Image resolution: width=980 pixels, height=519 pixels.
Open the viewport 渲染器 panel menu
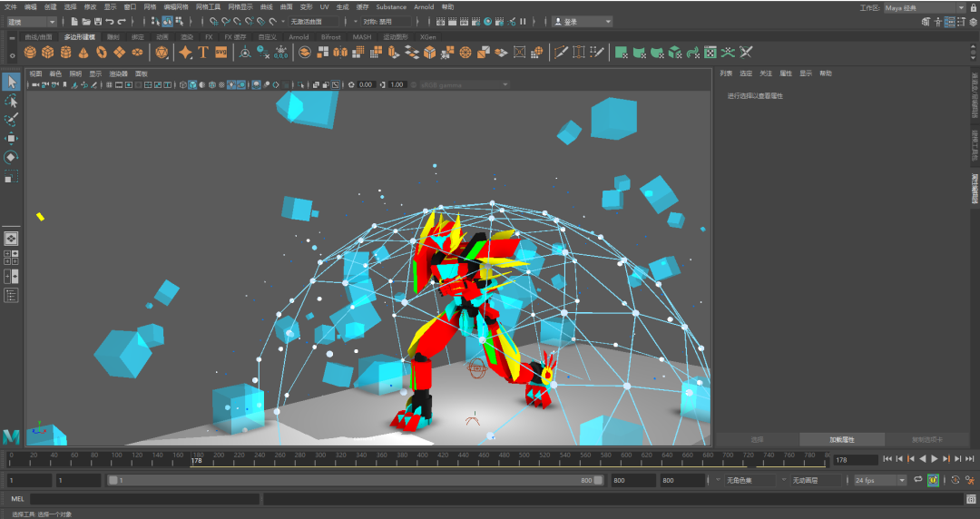click(118, 73)
